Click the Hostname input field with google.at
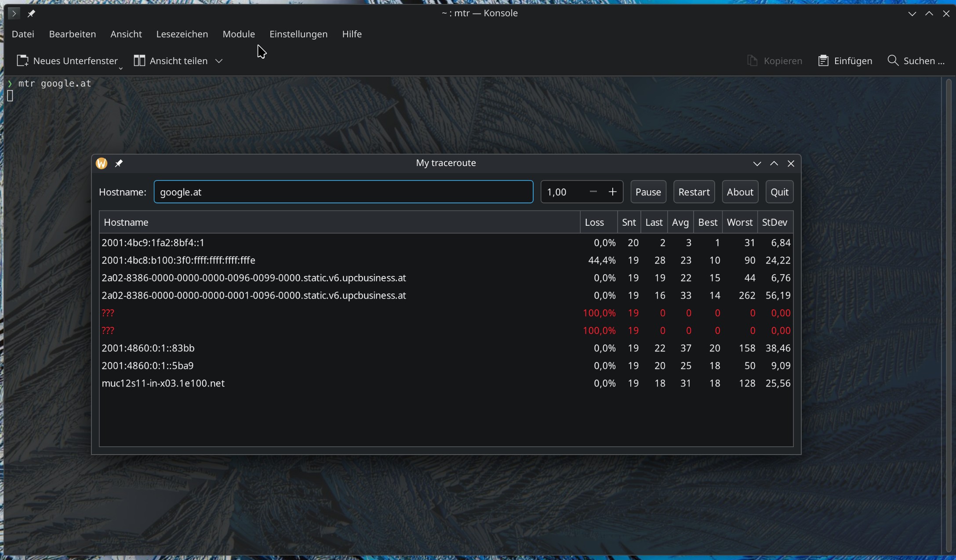Viewport: 956px width, 560px height. point(343,192)
